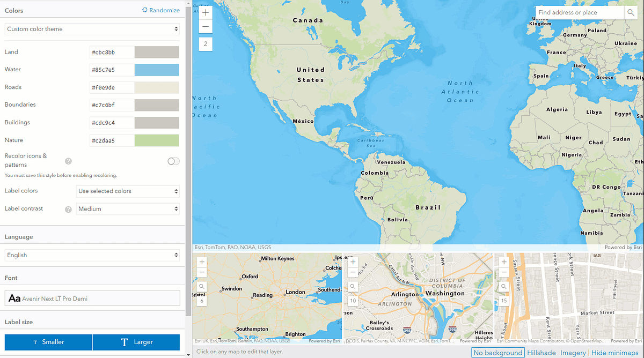Click the Larger label size button

coord(135,342)
